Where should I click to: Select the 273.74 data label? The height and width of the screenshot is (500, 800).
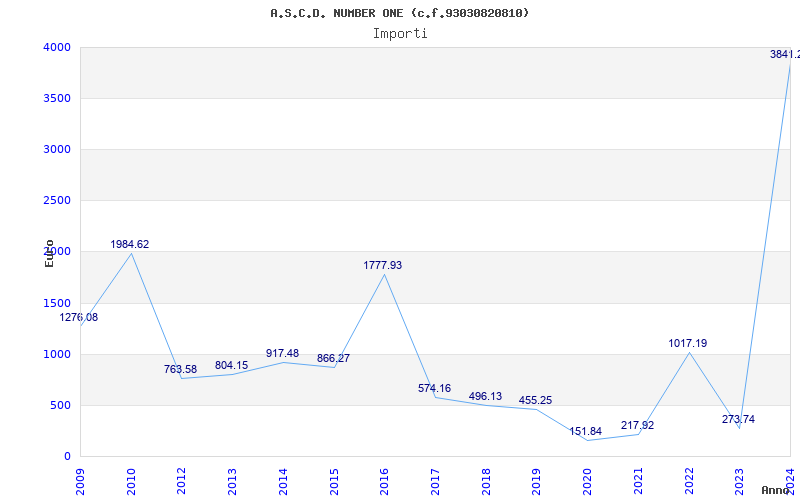click(x=738, y=419)
